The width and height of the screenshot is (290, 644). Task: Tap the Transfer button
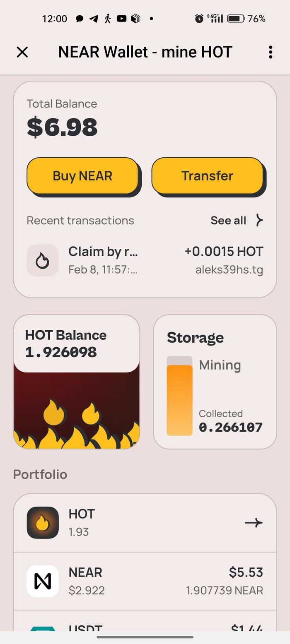point(207,175)
